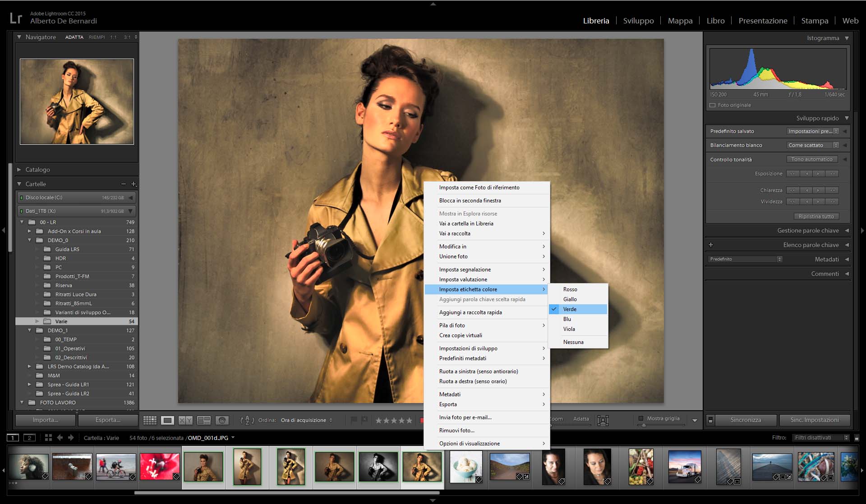Choose Rosso color label in submenu

[x=570, y=289]
